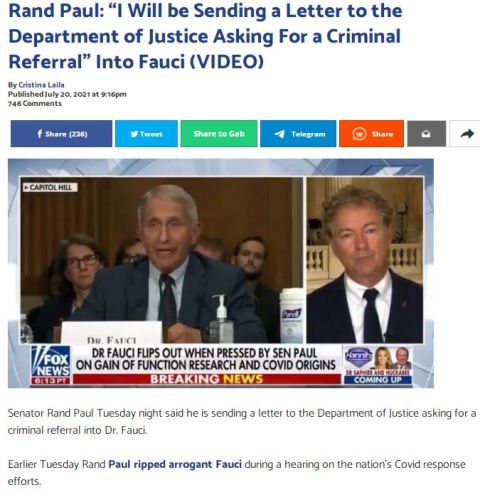Screen dimensions: 480x502
Task: Click the orange MeWe Share button
Action: [371, 134]
